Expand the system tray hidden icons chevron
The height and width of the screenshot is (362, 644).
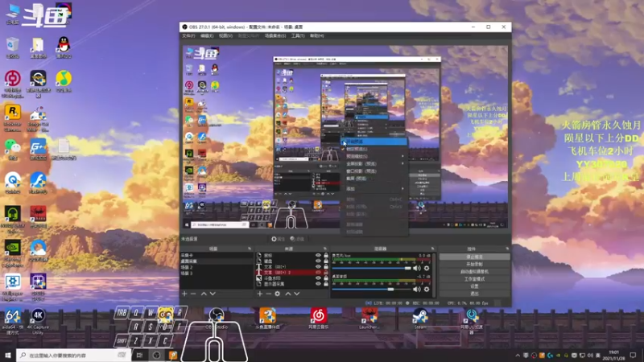518,356
